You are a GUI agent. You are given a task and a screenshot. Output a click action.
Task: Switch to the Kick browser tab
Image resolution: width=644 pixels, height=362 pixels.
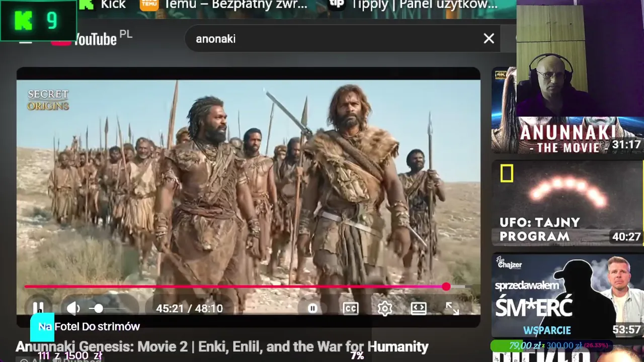[x=103, y=5]
